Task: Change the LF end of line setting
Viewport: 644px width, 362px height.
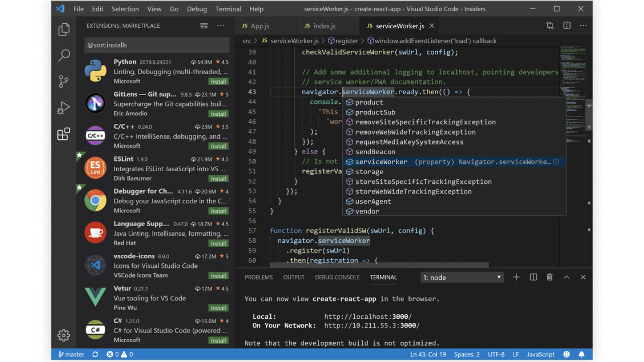Action: (x=516, y=354)
